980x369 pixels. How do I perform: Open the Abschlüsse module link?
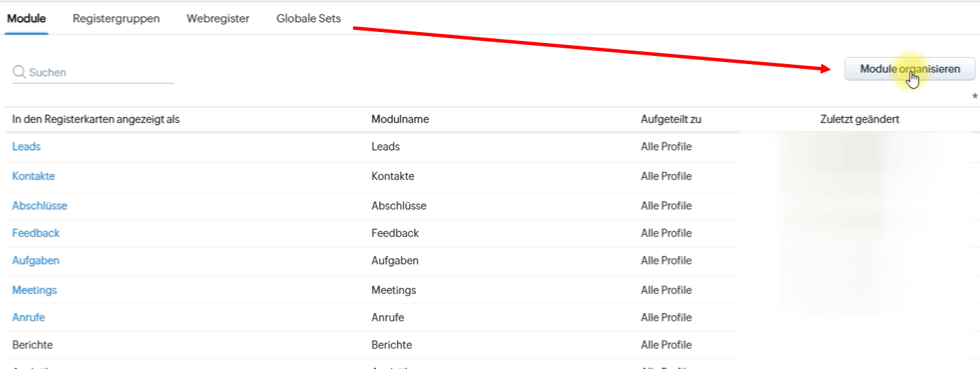40,205
